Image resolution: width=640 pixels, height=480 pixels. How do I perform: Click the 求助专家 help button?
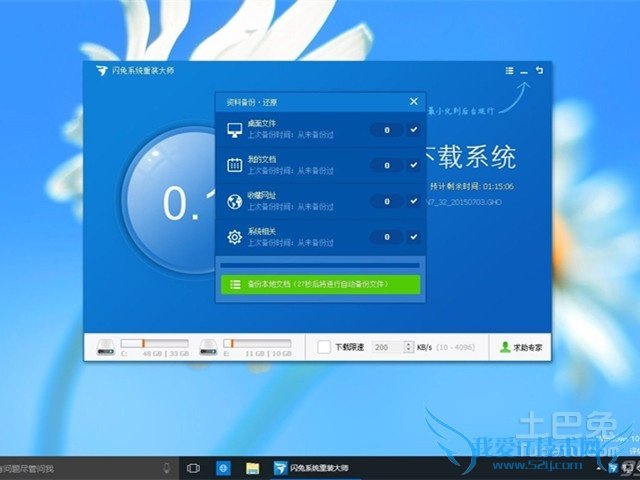(520, 347)
